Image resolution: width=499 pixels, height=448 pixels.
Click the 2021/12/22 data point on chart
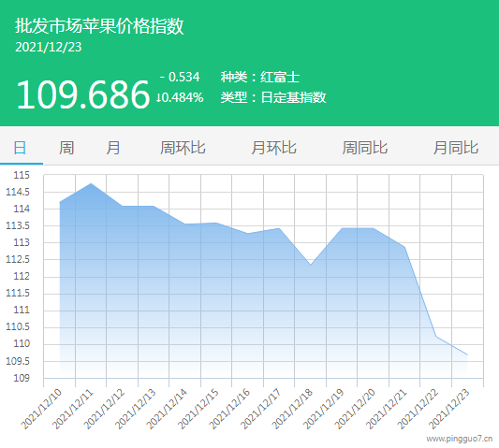436,337
